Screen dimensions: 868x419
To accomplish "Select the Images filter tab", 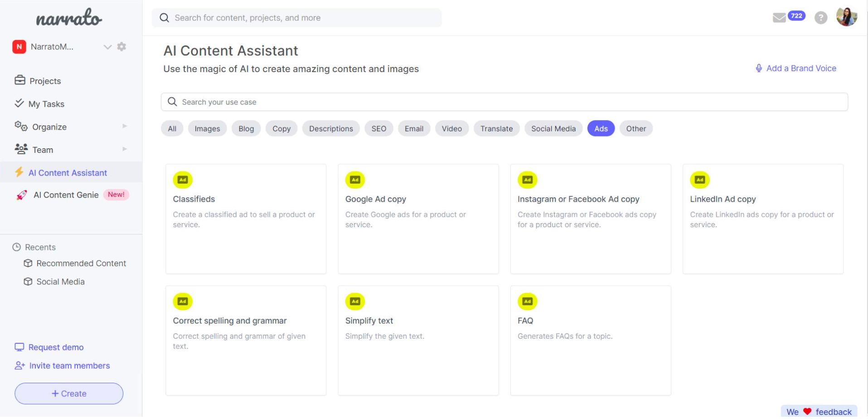I will [x=207, y=129].
